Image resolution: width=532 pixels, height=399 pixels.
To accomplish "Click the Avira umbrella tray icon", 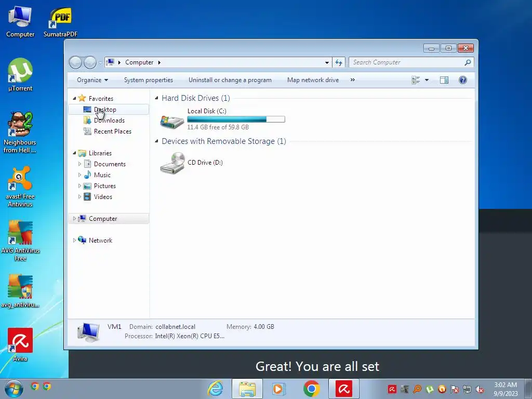I will (392, 389).
